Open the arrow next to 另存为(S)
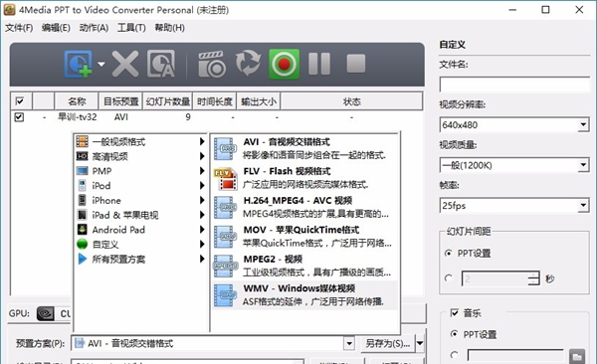The width and height of the screenshot is (597, 364). click(x=420, y=343)
